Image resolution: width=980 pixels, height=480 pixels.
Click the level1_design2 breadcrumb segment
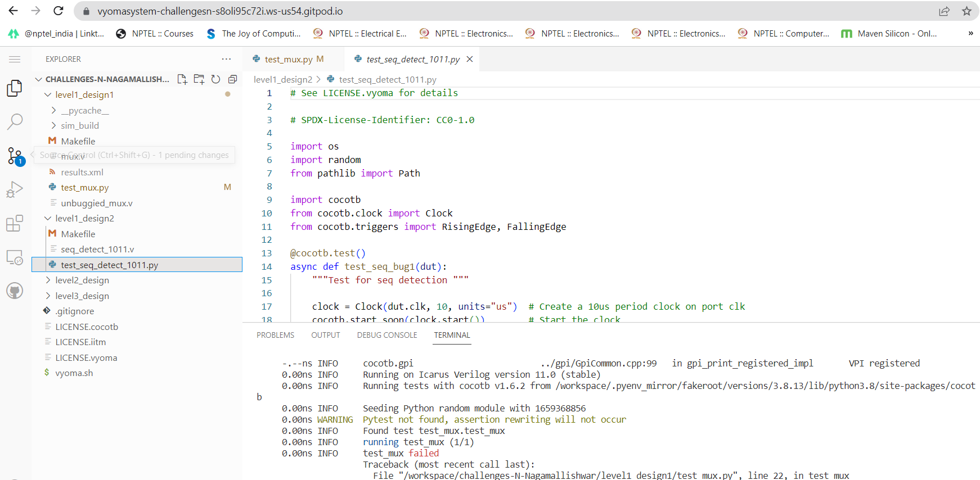click(x=283, y=80)
